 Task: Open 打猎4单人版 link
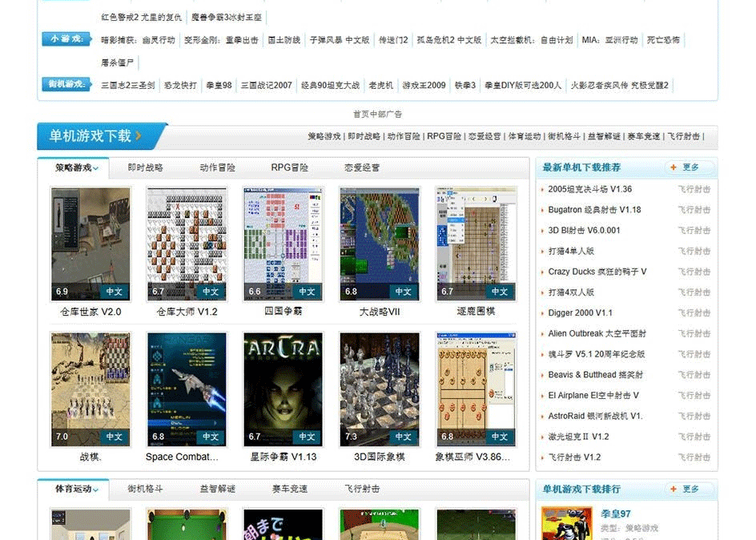571,252
